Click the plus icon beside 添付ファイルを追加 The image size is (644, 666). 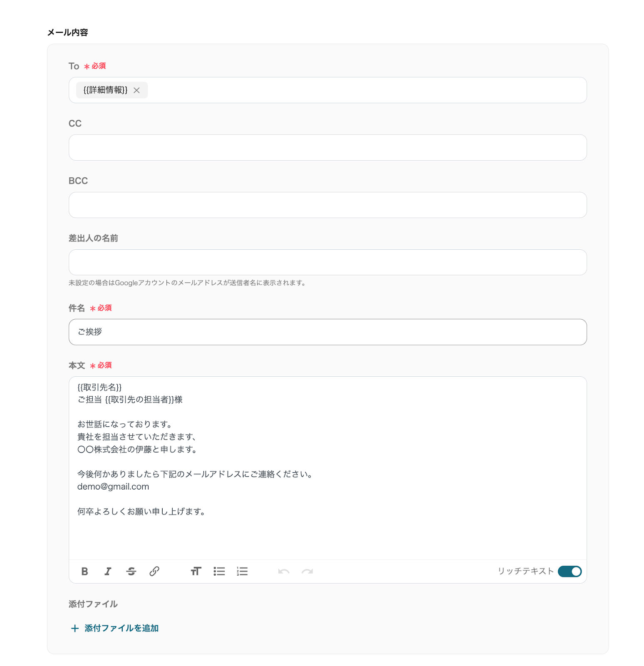click(x=75, y=629)
